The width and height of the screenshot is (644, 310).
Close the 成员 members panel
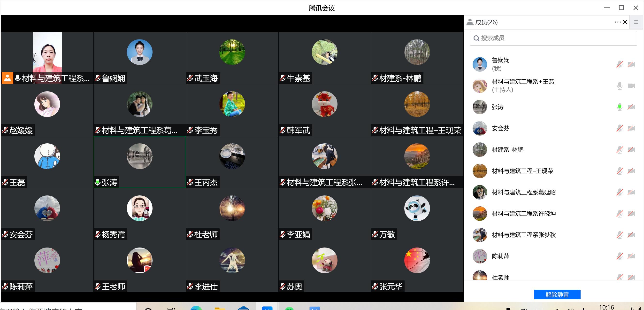[625, 22]
